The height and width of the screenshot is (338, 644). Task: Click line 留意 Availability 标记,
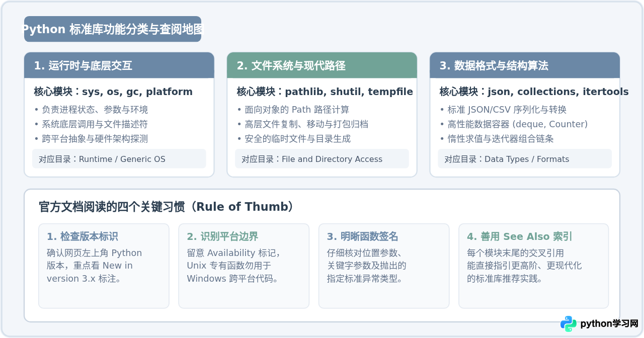(233, 253)
